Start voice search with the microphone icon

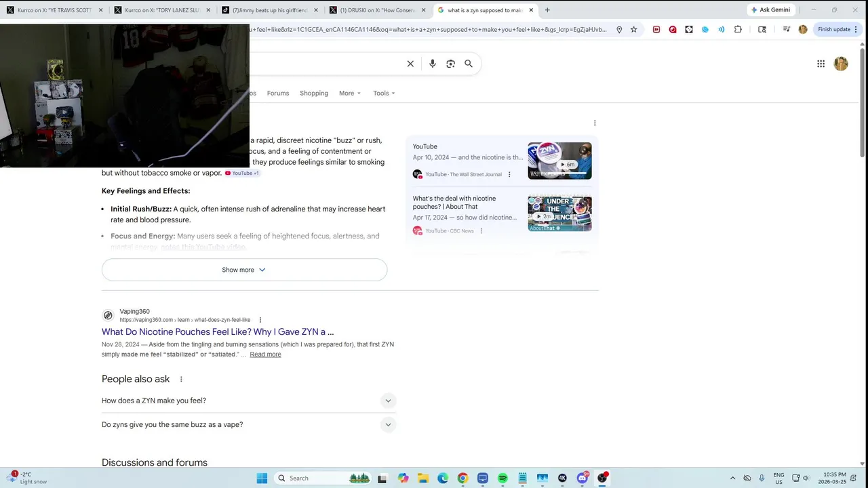coord(433,64)
